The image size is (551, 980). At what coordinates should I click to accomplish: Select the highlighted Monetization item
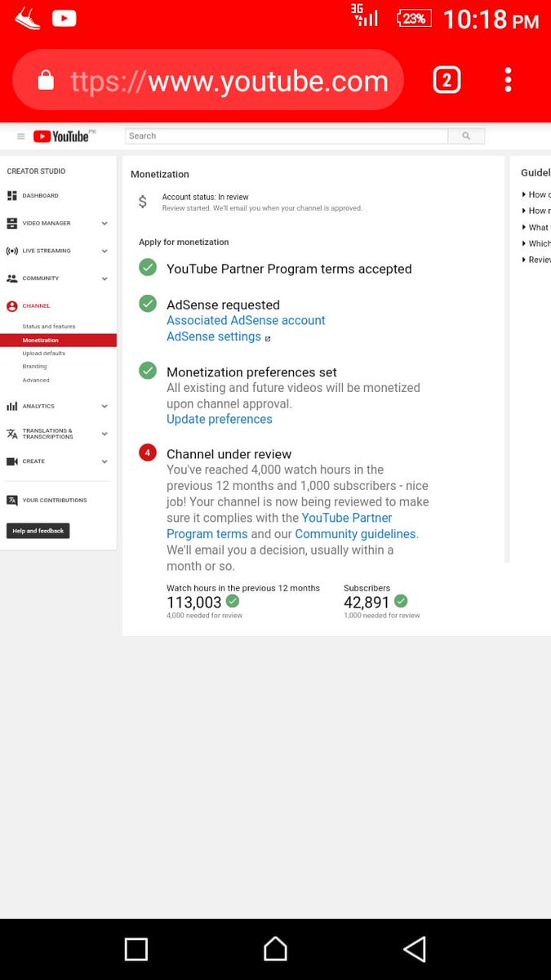pyautogui.click(x=58, y=341)
